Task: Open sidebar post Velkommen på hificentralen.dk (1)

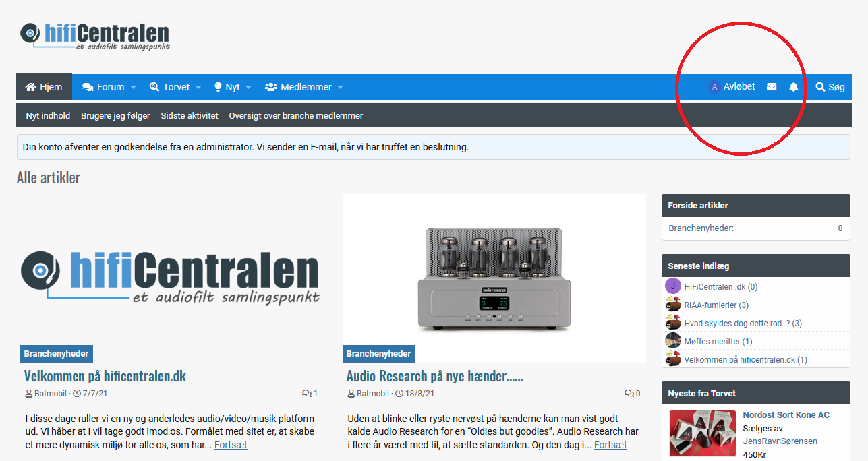Action: (745, 360)
